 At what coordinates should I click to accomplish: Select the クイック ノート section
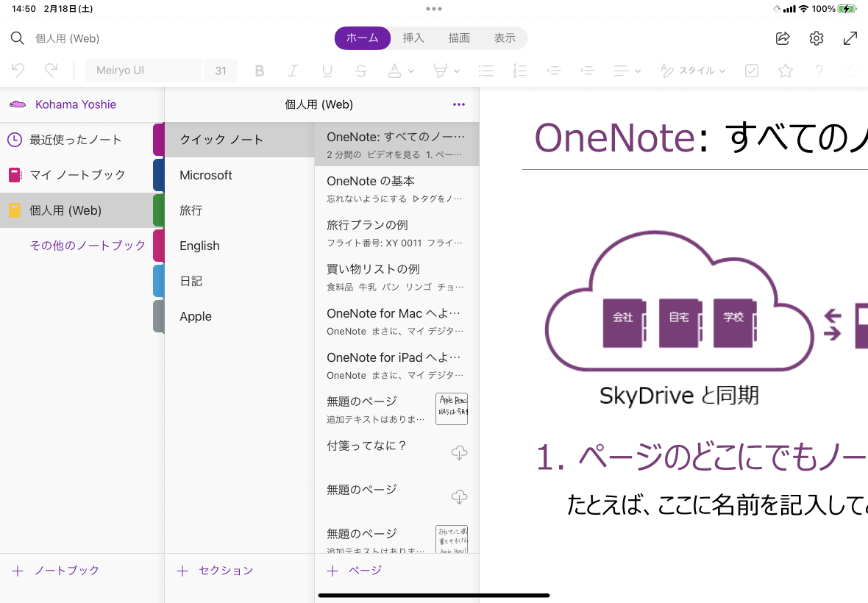pyautogui.click(x=239, y=140)
